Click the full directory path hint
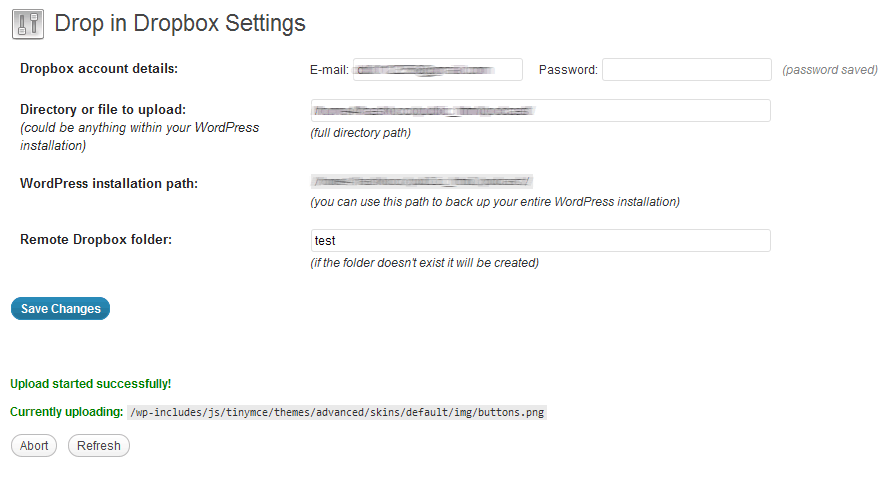 pos(360,133)
